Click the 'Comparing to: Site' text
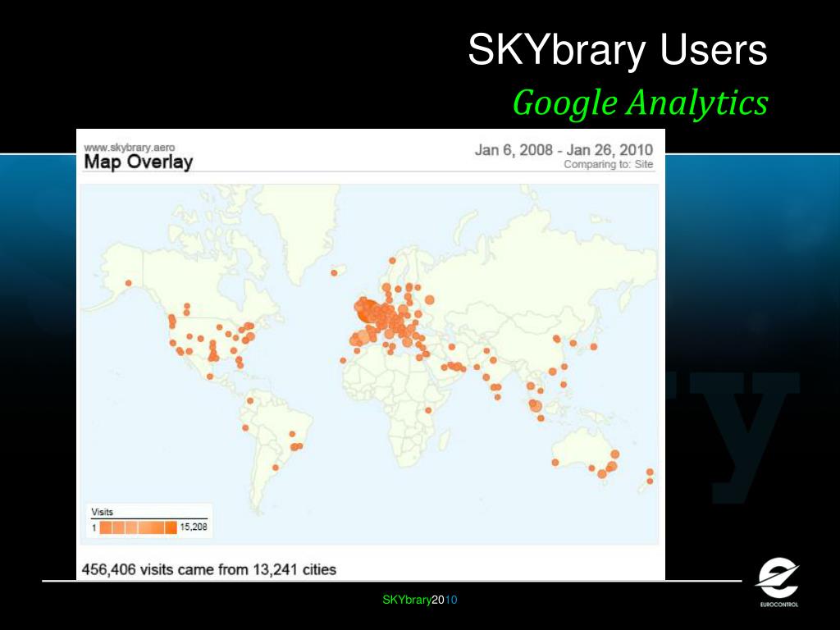840x630 pixels. [x=609, y=164]
